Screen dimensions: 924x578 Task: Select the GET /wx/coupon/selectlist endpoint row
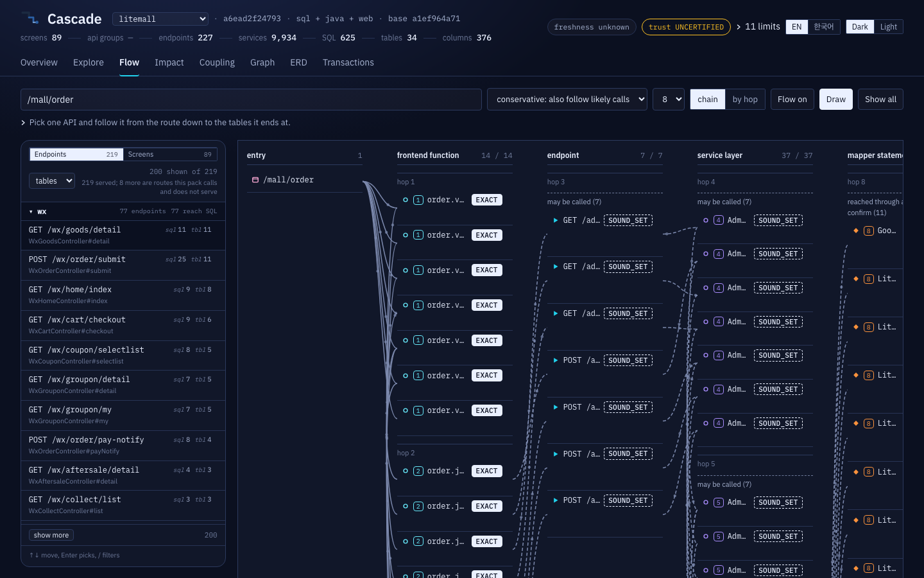(x=123, y=355)
